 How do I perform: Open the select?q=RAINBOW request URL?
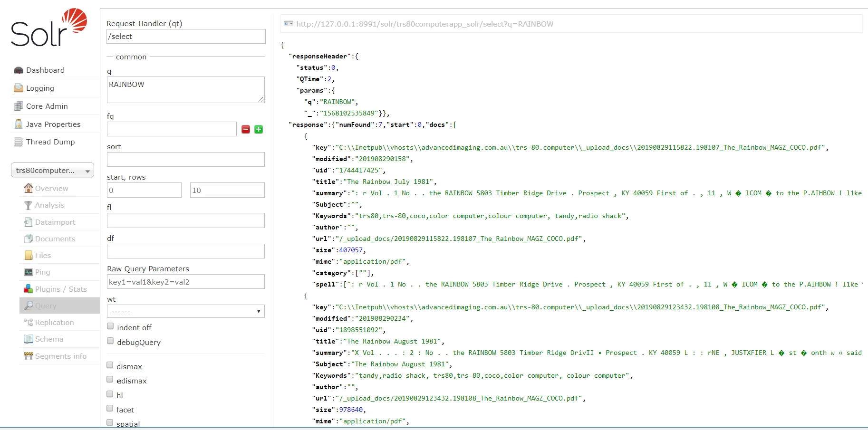(424, 24)
